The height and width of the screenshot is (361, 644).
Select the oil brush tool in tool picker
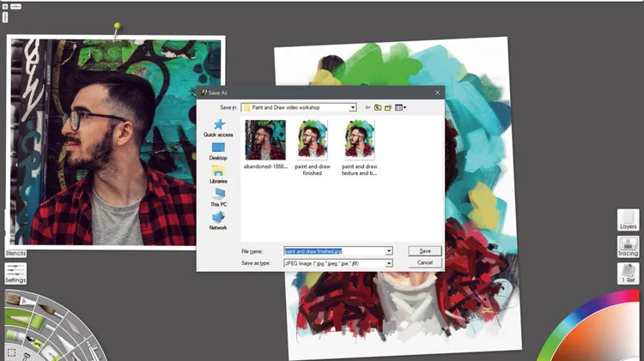21,299
